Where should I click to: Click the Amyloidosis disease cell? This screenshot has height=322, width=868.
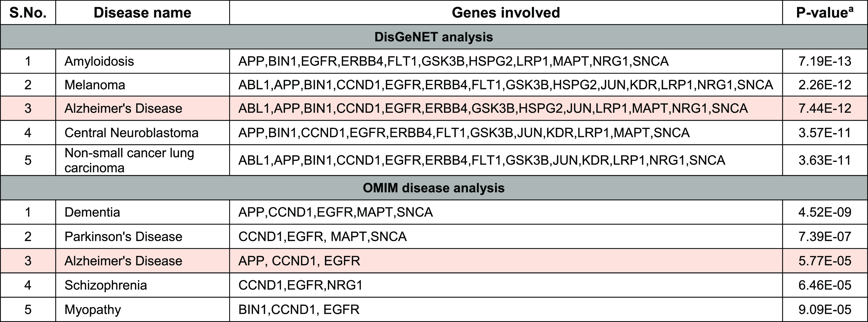pos(99,61)
